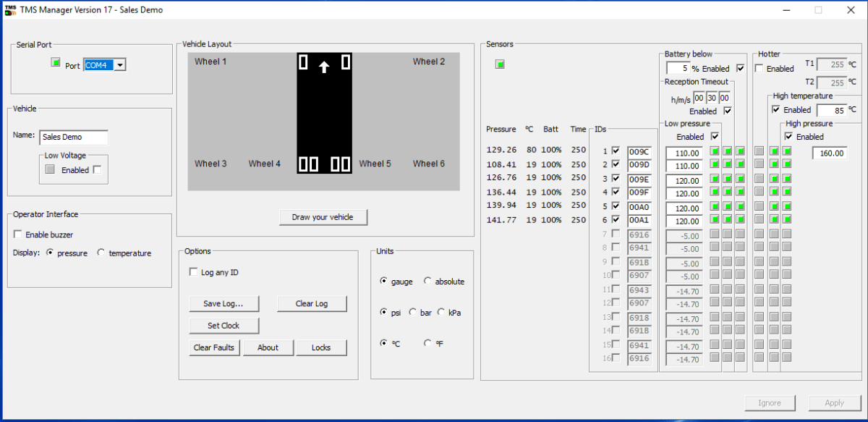This screenshot has height=422, width=868.
Task: Open the Locks settings
Action: [x=321, y=347]
